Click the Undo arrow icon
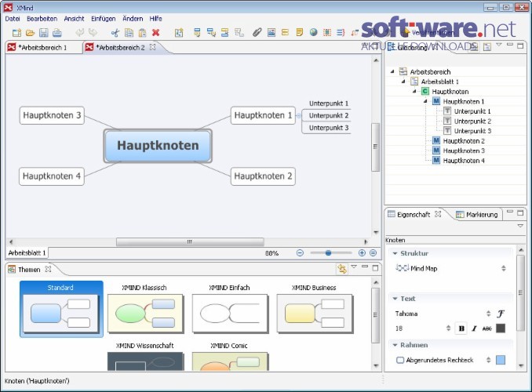 [79, 33]
